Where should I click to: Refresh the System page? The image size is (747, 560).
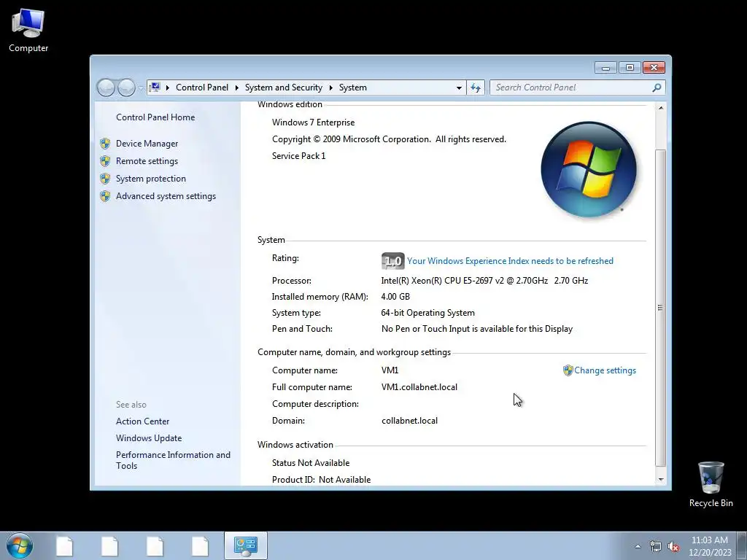click(476, 87)
